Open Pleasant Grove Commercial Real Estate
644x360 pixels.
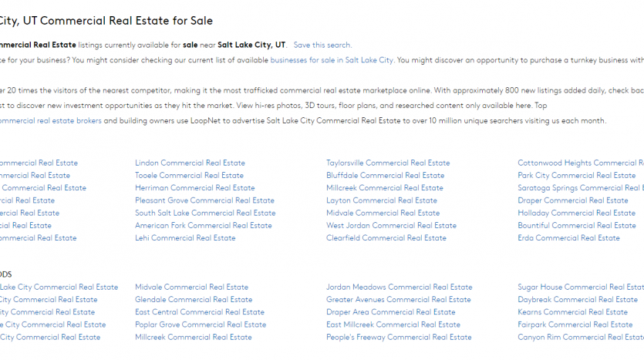pyautogui.click(x=204, y=200)
